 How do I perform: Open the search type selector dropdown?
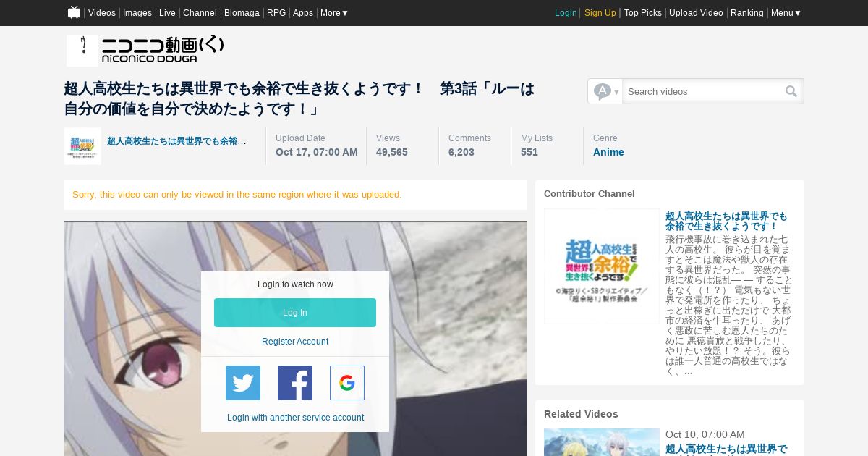click(x=605, y=91)
